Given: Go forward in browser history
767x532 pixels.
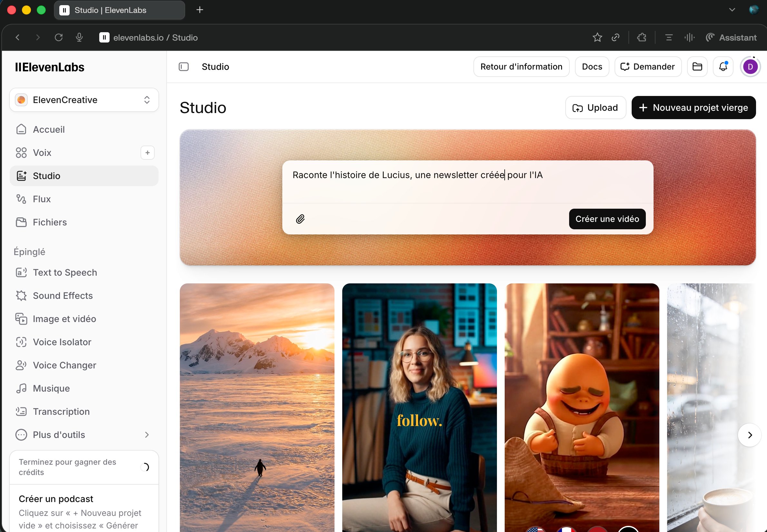Looking at the screenshot, I should tap(38, 38).
